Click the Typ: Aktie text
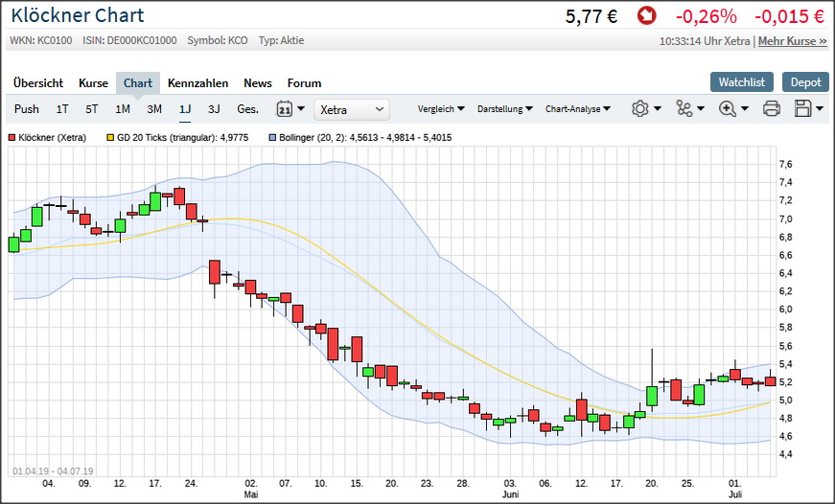This screenshot has height=504, width=835. pos(281,40)
